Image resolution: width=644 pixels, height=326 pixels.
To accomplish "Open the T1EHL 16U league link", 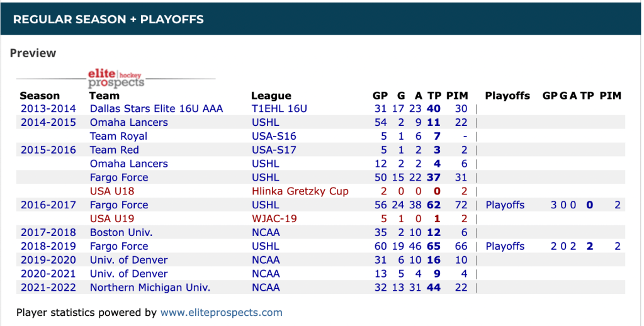I will click(x=279, y=109).
